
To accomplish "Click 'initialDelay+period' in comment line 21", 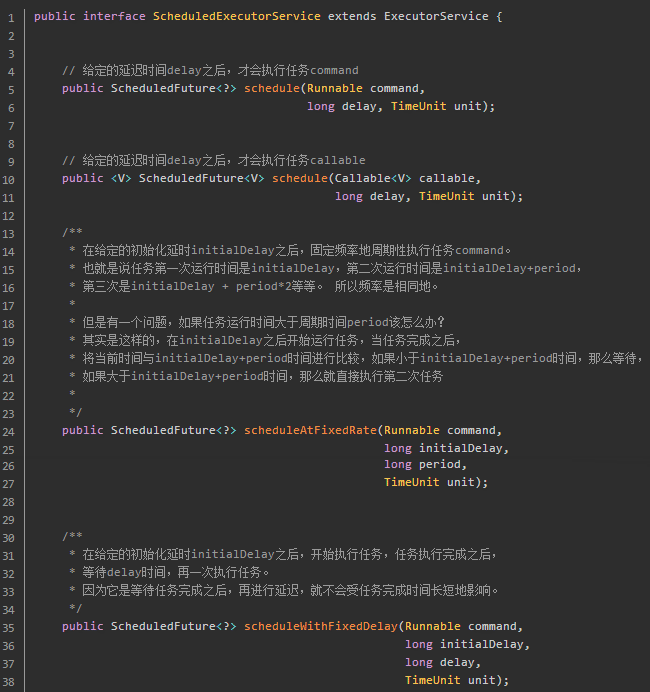I will click(197, 376).
